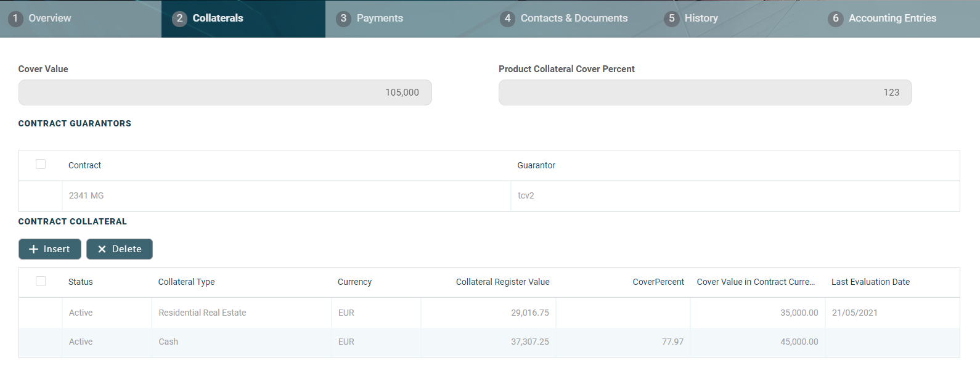This screenshot has height=365, width=980.
Task: Click the X icon on Delete button
Action: pos(102,249)
